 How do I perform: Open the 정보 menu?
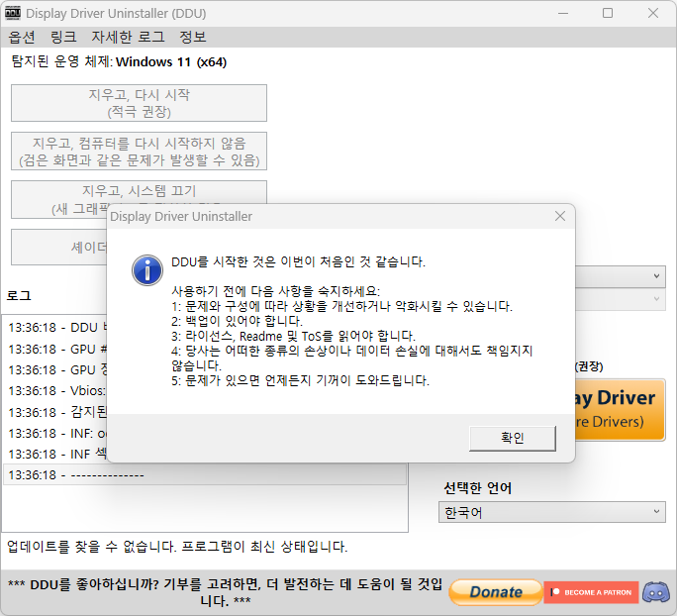(193, 38)
